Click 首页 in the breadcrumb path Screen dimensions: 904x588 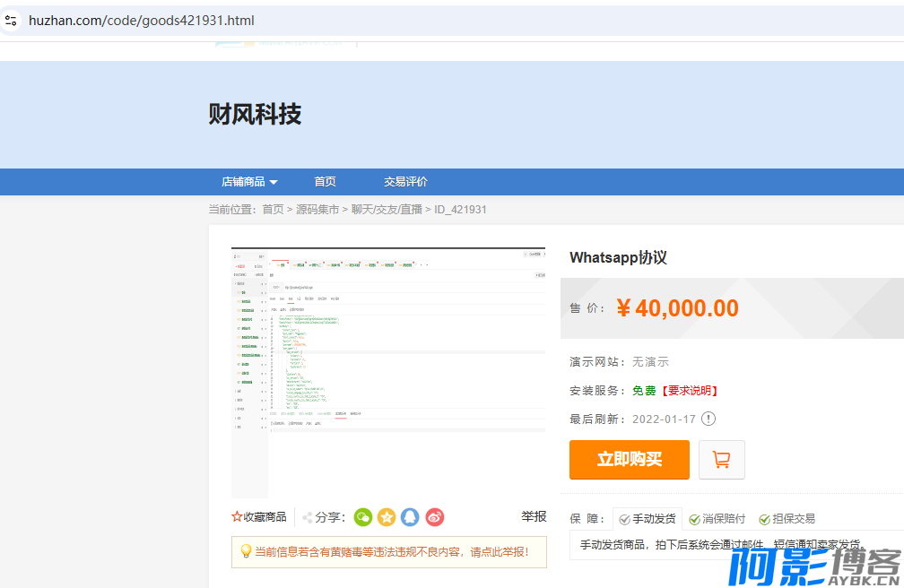tap(273, 209)
